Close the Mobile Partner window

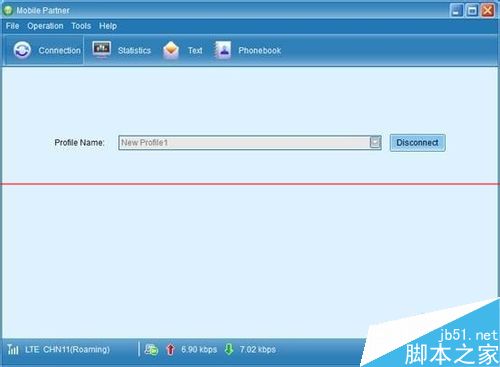pyautogui.click(x=488, y=10)
